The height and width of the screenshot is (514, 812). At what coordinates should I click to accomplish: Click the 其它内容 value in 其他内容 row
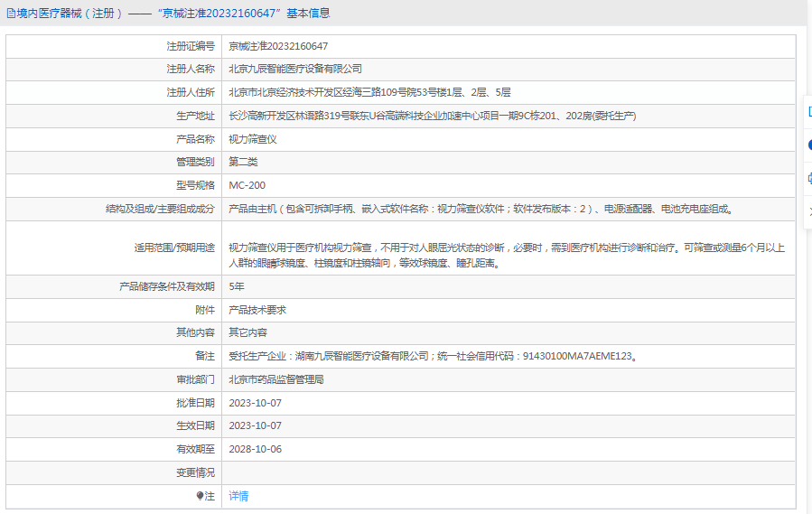(247, 333)
